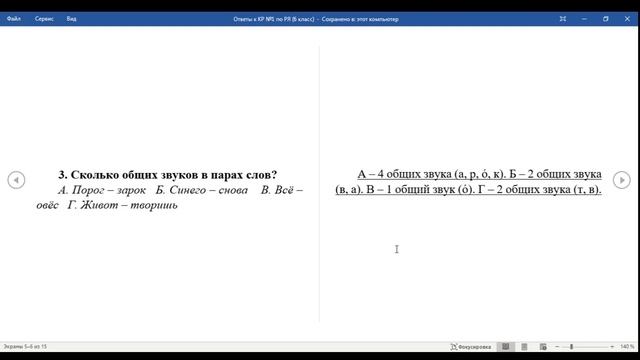Image resolution: width=640 pixels, height=360 pixels.
Task: Switch to Web Layout view icon
Action: point(543,347)
